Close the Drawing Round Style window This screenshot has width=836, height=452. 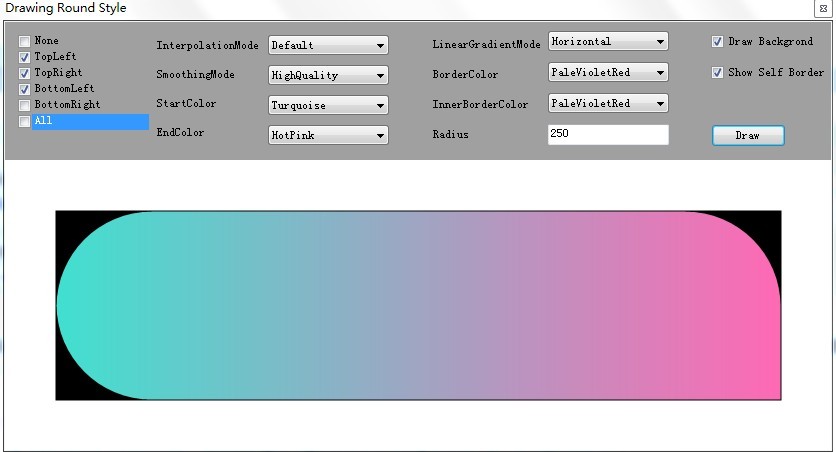click(823, 9)
